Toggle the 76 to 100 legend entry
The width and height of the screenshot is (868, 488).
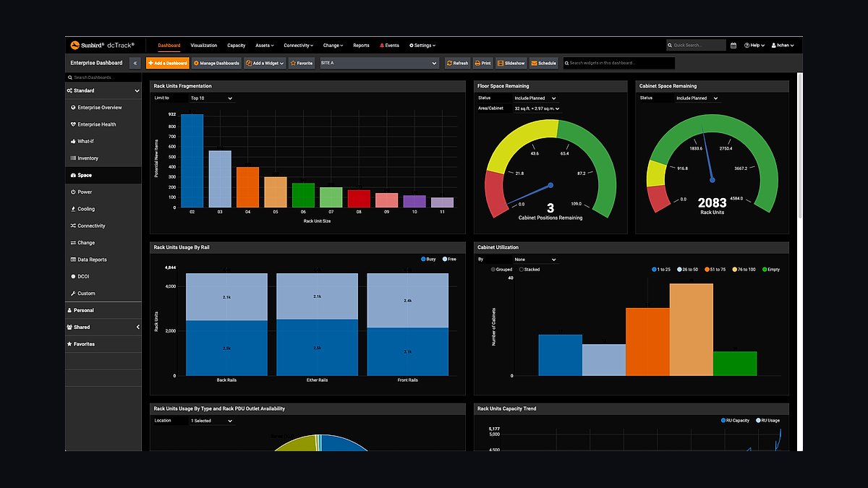point(743,270)
